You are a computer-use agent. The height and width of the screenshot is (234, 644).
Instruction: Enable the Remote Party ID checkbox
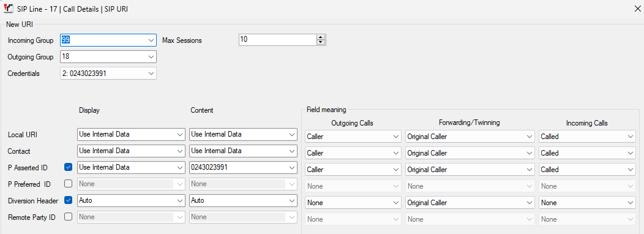(x=68, y=217)
